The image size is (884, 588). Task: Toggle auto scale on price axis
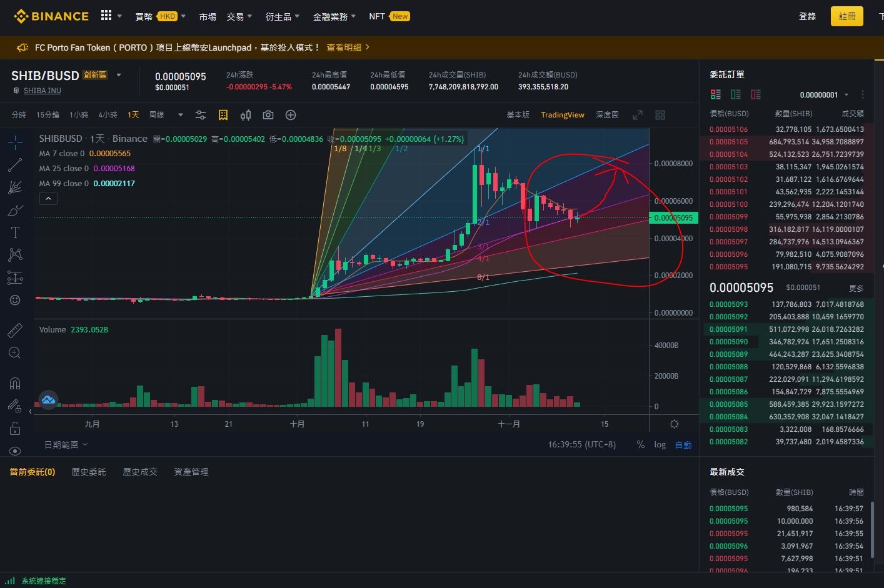683,445
